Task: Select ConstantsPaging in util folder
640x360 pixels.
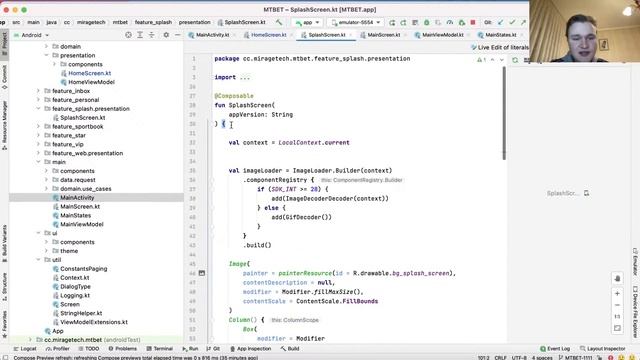Action: 84,269
